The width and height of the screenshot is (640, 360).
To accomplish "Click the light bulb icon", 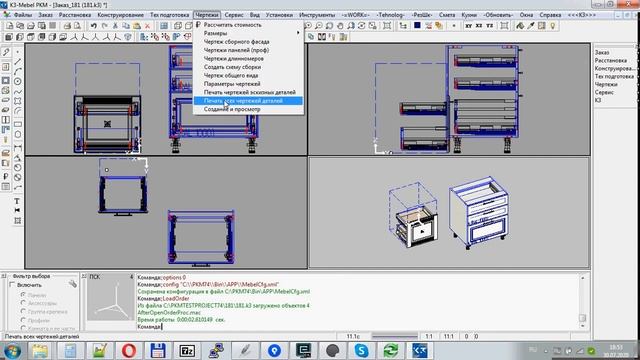I will [553, 26].
